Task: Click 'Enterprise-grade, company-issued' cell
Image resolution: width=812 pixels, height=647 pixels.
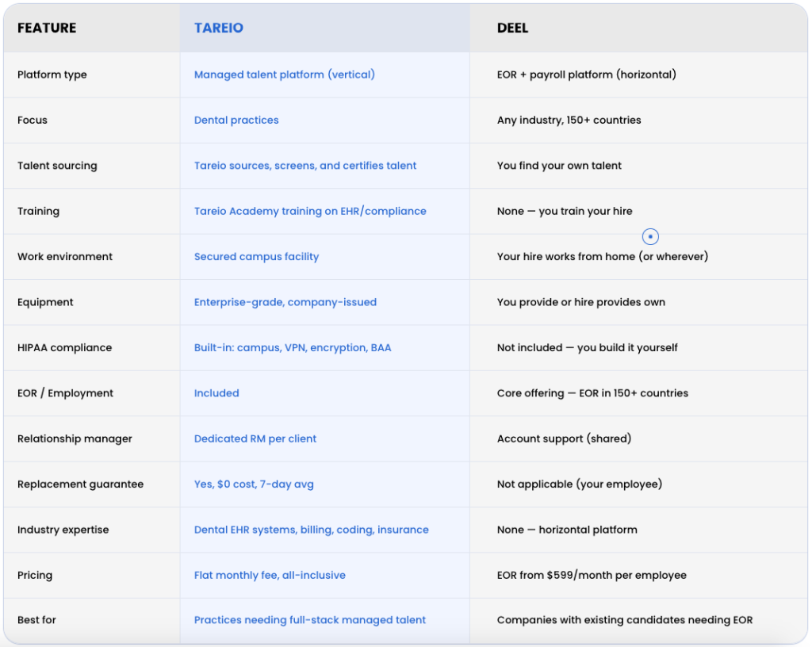Action: coord(285,302)
